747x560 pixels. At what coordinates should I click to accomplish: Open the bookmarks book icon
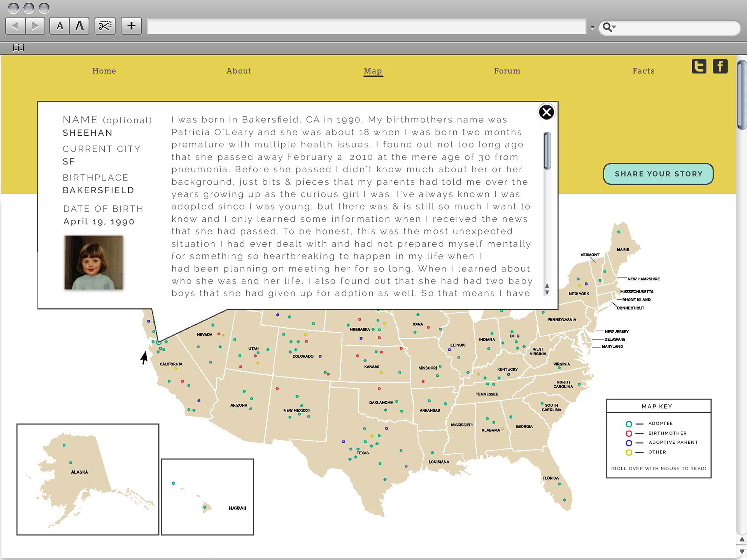18,48
